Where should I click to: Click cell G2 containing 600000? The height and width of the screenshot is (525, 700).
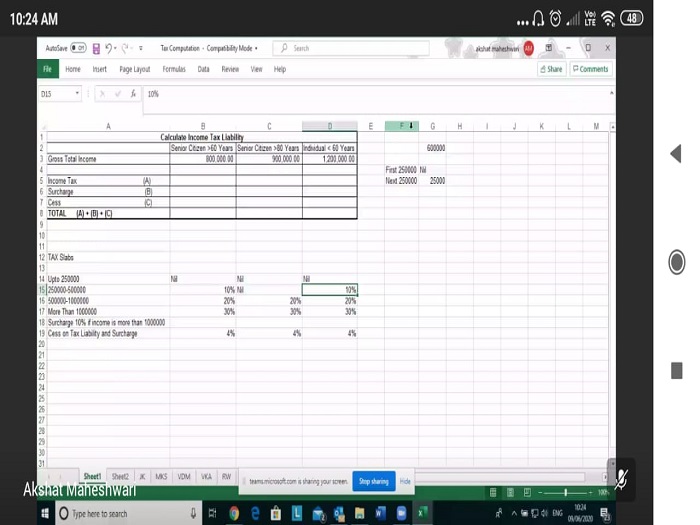coord(432,148)
